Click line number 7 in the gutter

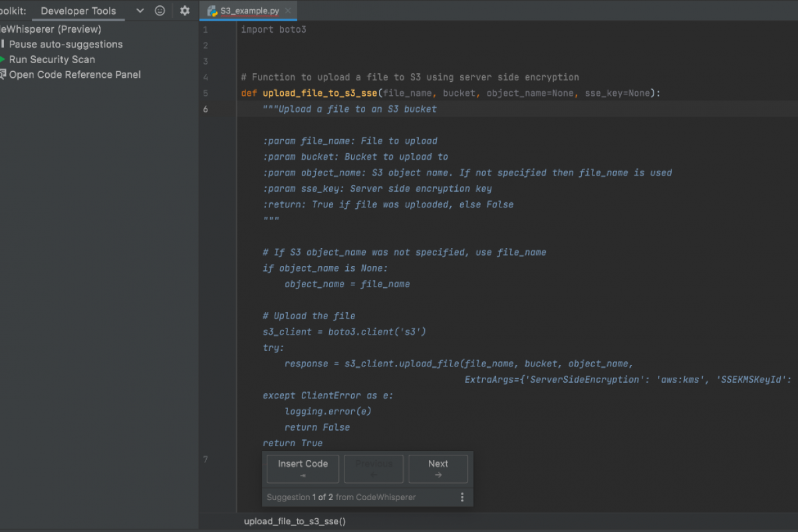click(x=205, y=459)
